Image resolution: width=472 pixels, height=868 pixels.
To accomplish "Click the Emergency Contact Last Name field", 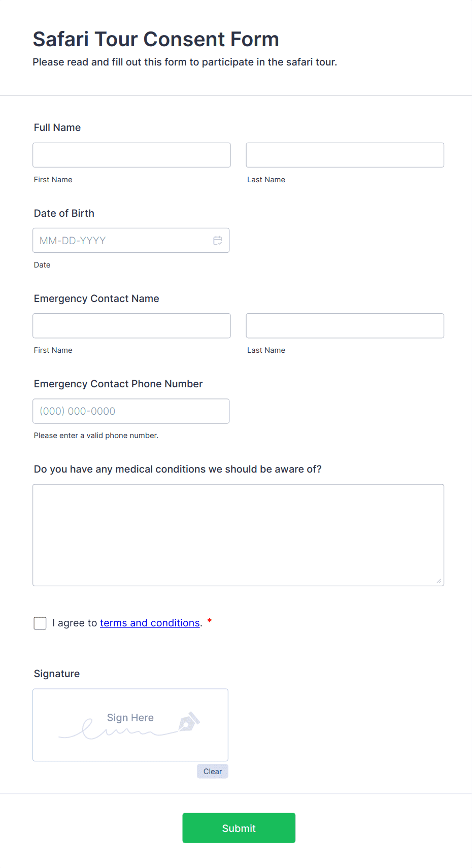I will click(345, 325).
